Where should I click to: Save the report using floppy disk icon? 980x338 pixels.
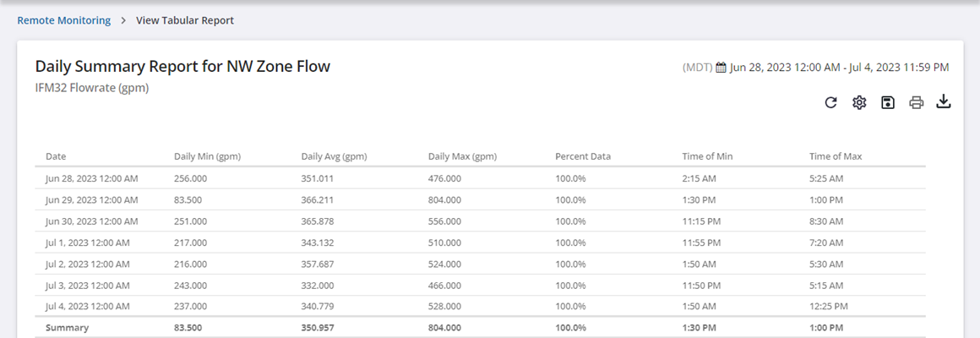[887, 103]
